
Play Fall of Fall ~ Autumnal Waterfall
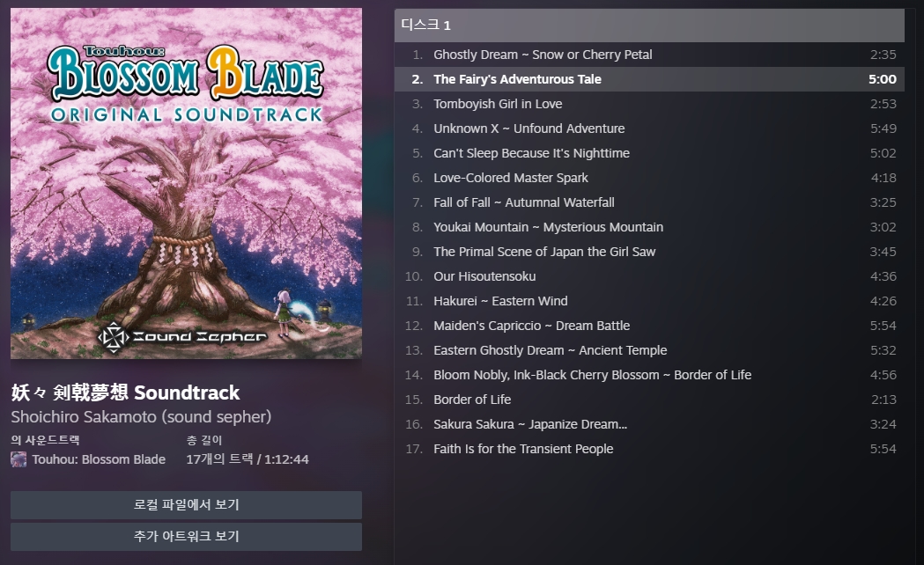tap(649, 202)
